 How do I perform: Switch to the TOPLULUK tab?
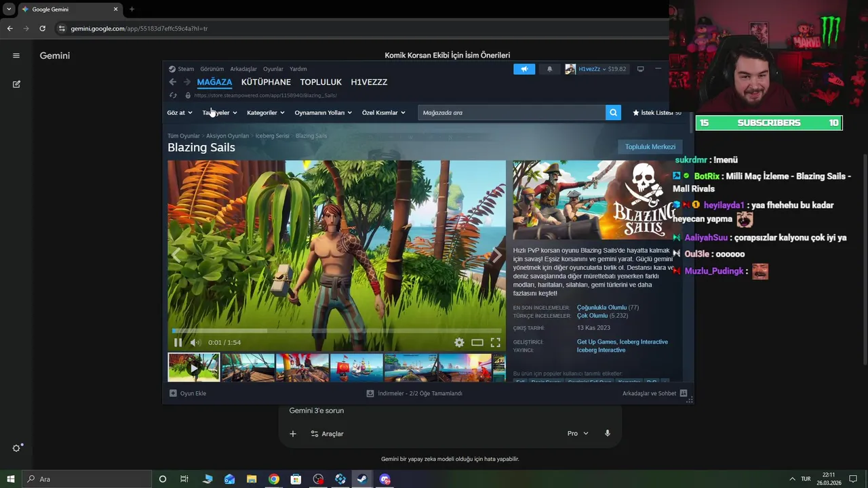[321, 82]
